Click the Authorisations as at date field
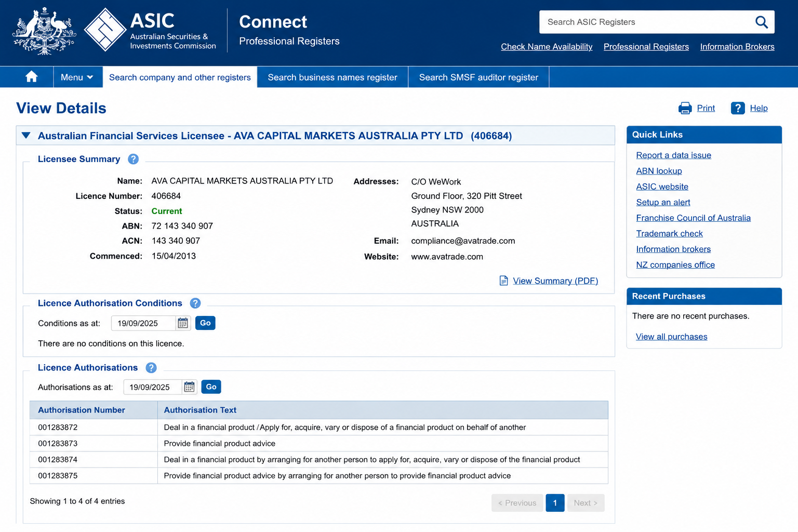Viewport: 798px width, 532px height. pos(152,387)
